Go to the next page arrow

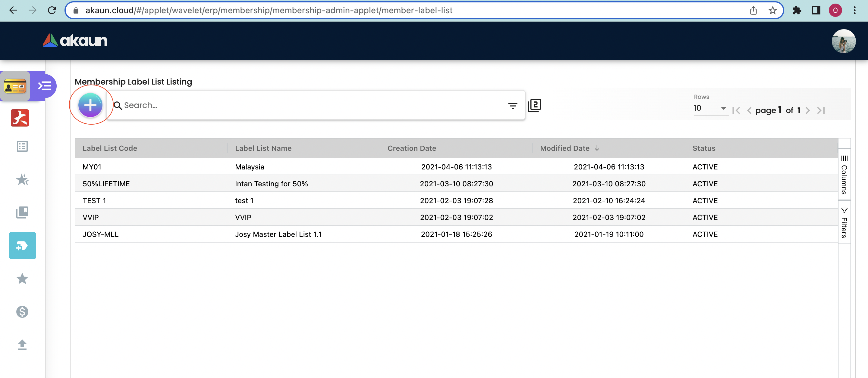coord(808,110)
